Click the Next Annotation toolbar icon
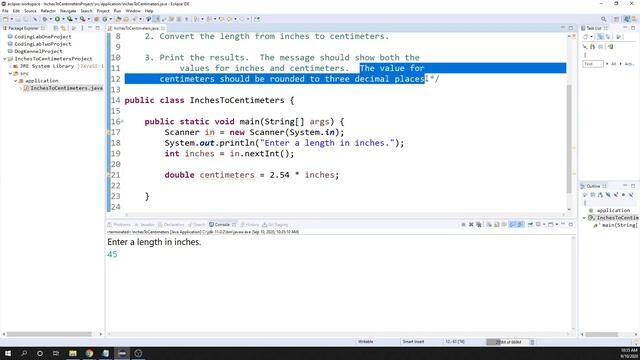The width and height of the screenshot is (640, 360). tap(197, 19)
